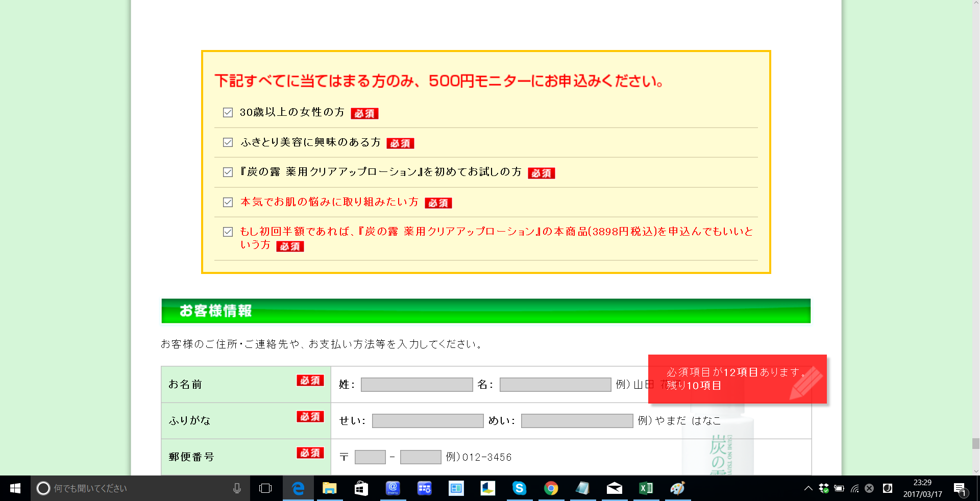Open the Mail app from the taskbar
980x501 pixels.
[615, 488]
